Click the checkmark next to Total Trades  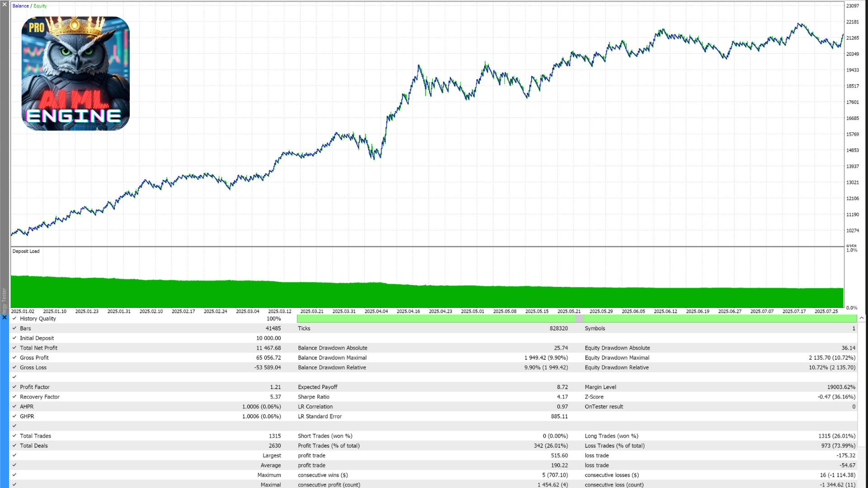point(14,436)
